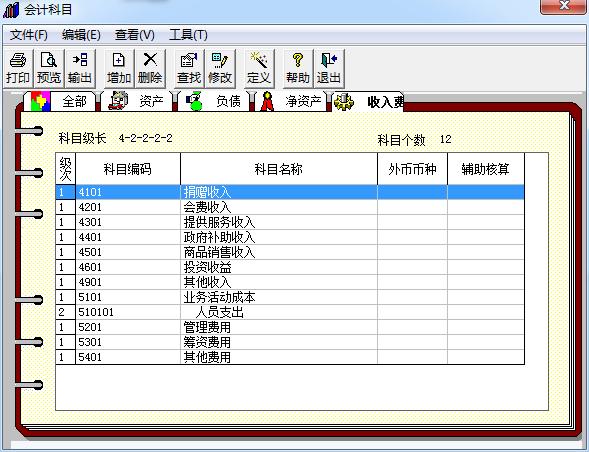Screen dimensions: 589x452
Task: Click the 删除 delete icon
Action: (x=150, y=69)
